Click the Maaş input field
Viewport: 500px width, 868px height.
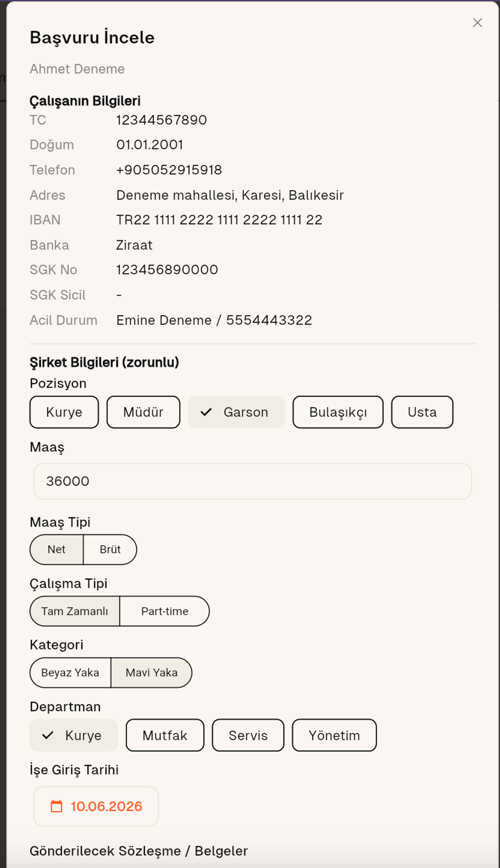tap(252, 481)
